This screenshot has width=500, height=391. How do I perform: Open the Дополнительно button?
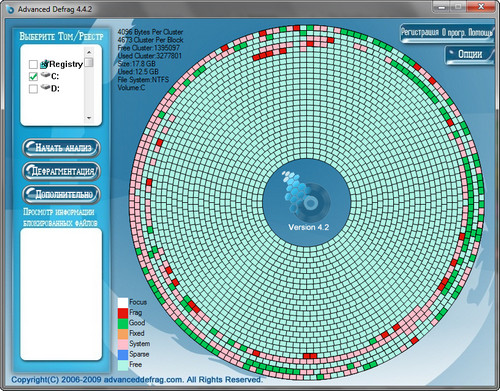click(61, 195)
